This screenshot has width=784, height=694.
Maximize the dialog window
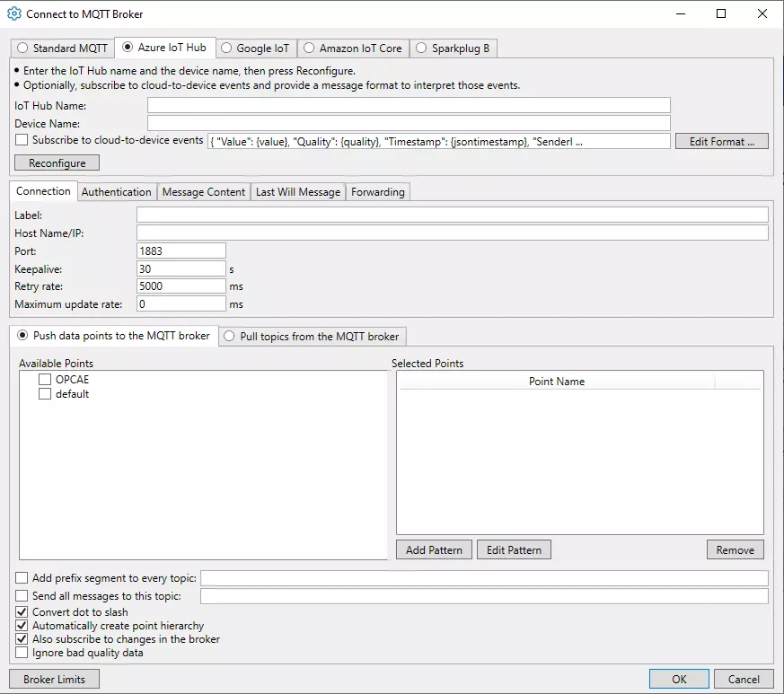coord(721,13)
